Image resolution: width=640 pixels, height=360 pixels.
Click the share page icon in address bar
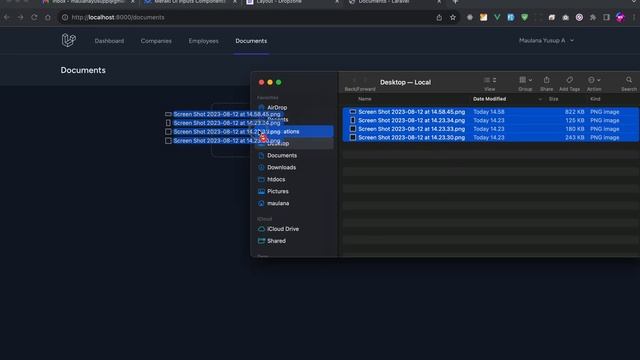439,17
